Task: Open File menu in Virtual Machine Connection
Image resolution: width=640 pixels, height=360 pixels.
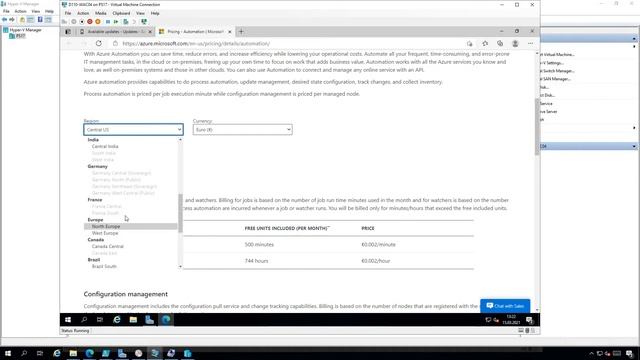Action: tap(68, 13)
